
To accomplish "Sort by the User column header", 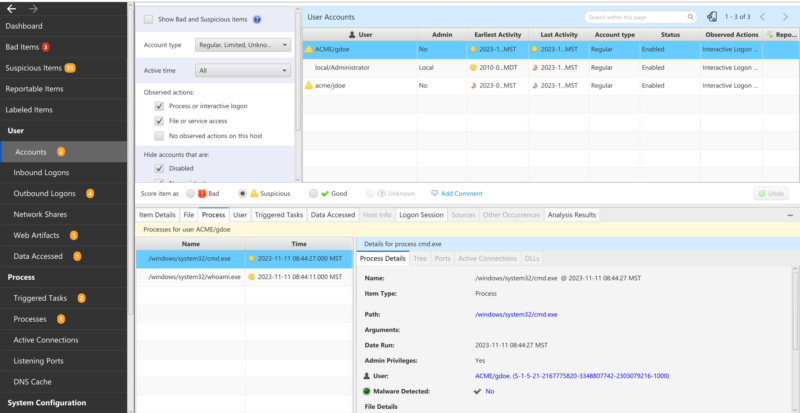I will coord(360,35).
